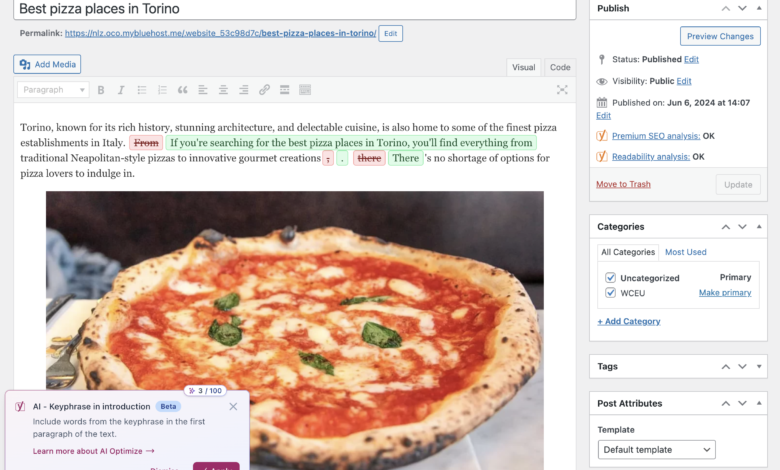Move Publish panel up
The height and width of the screenshot is (470, 780).
726,8
